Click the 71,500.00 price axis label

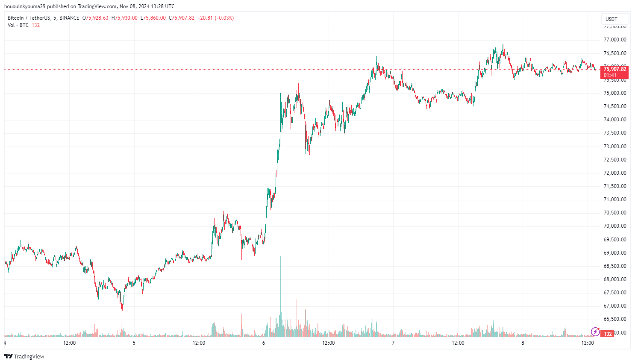click(615, 186)
